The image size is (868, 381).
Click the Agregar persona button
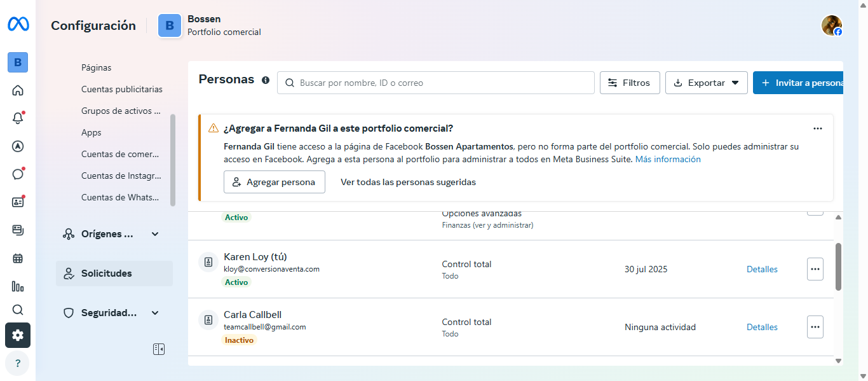pyautogui.click(x=275, y=182)
